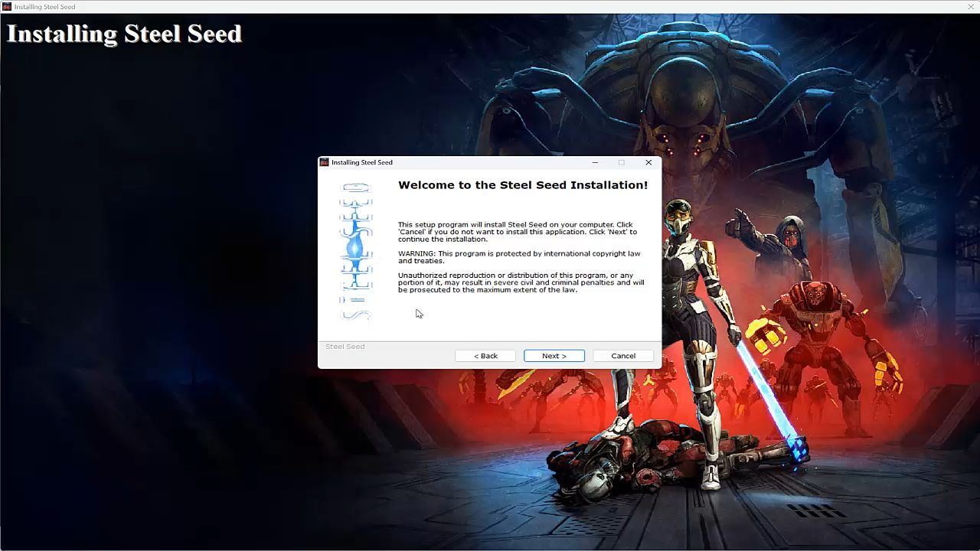This screenshot has height=551, width=980.
Task: Go back with the Back button
Action: click(485, 356)
